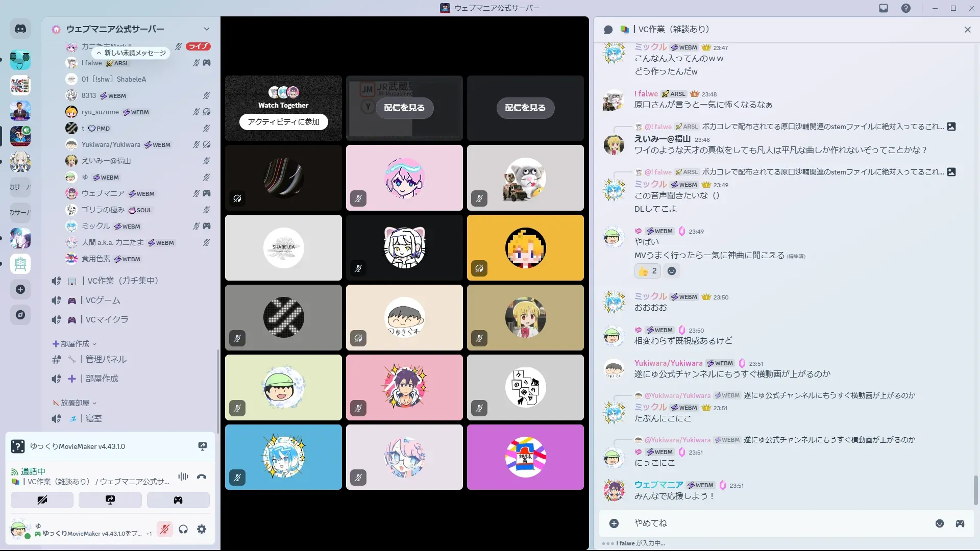Toggle microphone mute in user panel

[x=164, y=529]
